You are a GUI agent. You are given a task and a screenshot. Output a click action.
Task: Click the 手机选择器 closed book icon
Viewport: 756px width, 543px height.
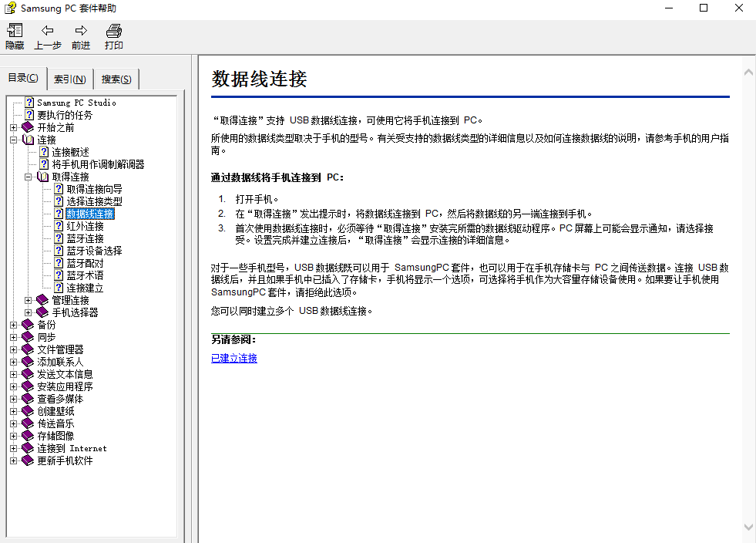pos(42,312)
